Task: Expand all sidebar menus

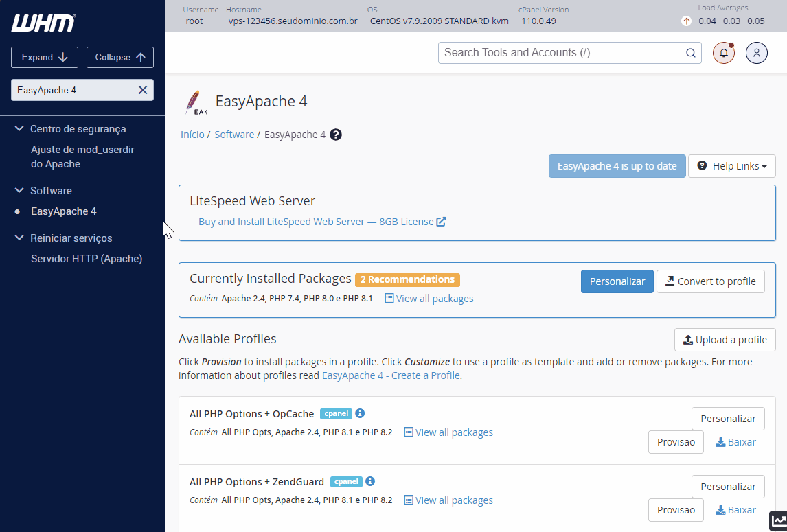Action: pyautogui.click(x=45, y=57)
